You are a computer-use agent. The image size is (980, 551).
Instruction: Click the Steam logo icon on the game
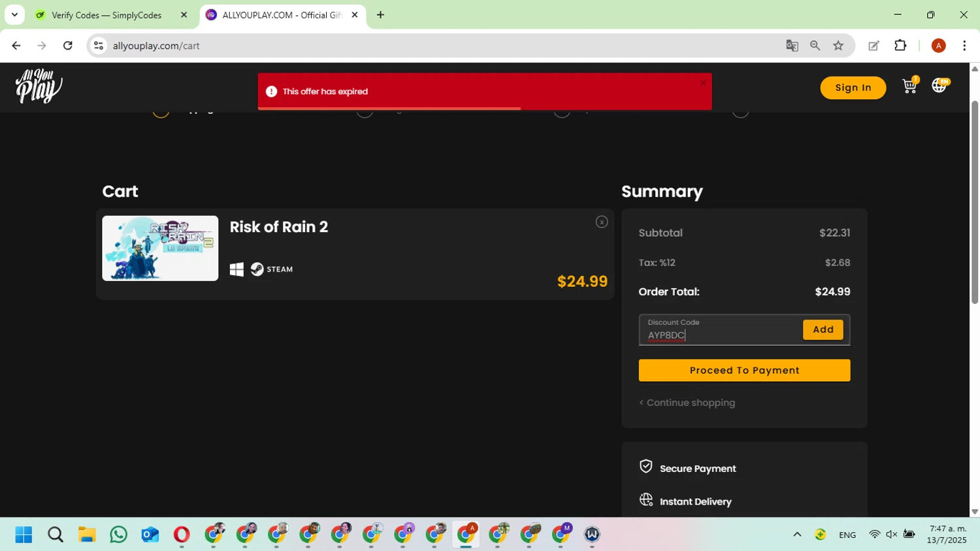click(x=257, y=269)
